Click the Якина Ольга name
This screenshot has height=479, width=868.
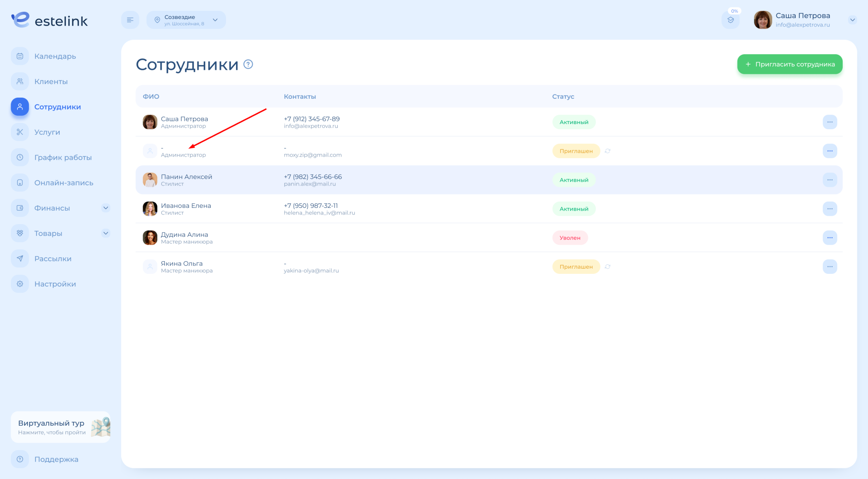click(x=182, y=263)
